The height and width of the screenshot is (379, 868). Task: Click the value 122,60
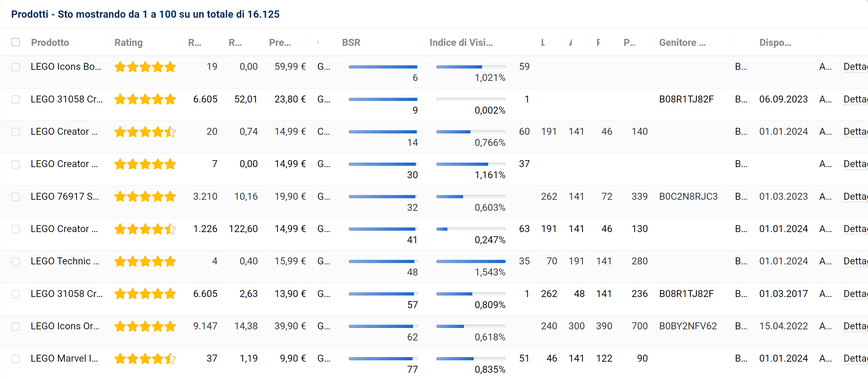[243, 229]
